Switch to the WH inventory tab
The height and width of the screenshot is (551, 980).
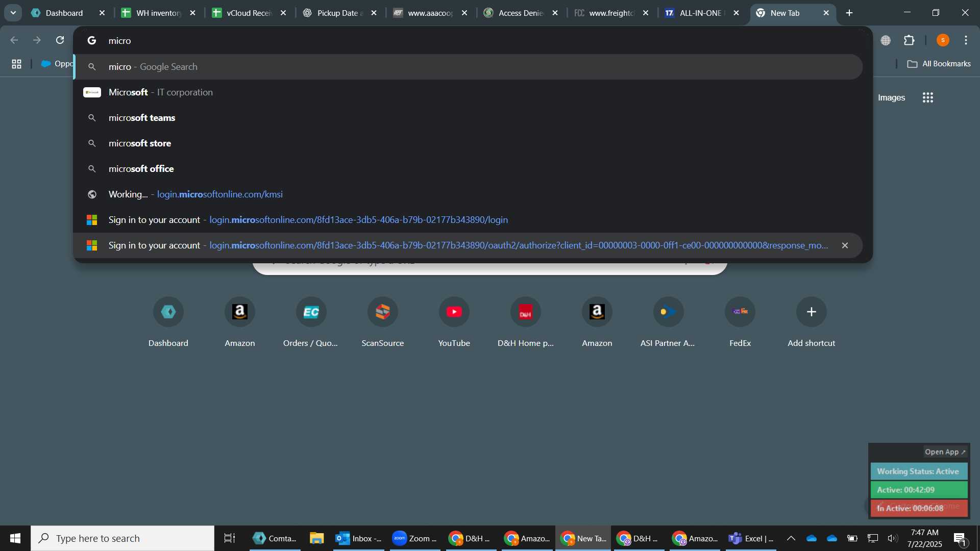[x=158, y=13]
